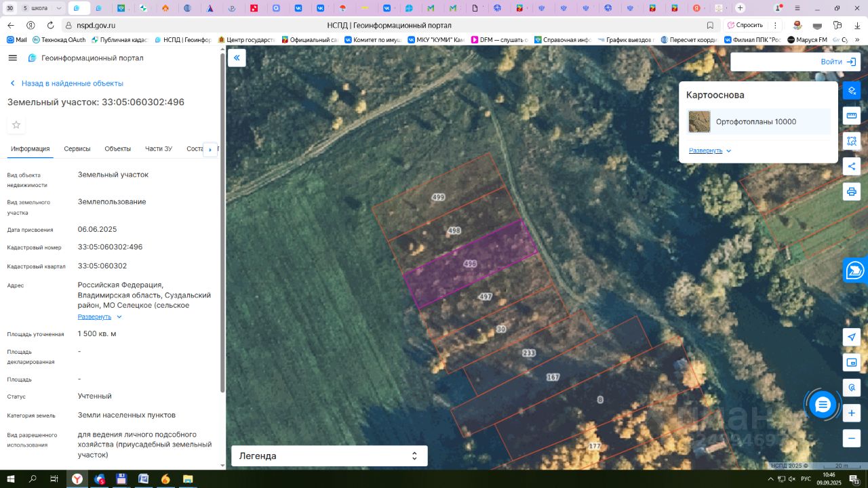Image resolution: width=868 pixels, height=488 pixels.
Task: Activate the search-by-area selection tool
Action: [x=852, y=141]
